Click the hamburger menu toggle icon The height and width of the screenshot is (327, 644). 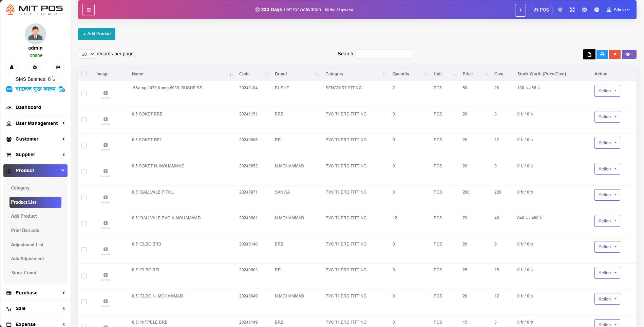pos(89,10)
